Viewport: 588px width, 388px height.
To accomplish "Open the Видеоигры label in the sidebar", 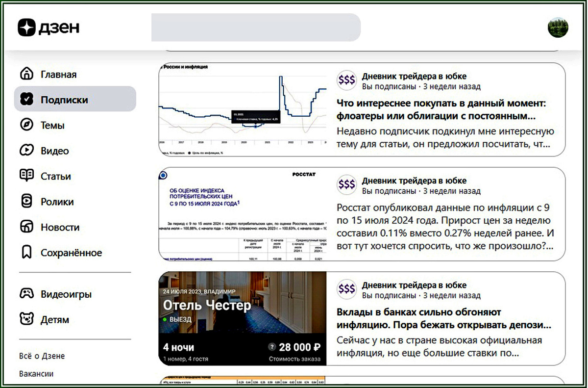I will coord(66,294).
